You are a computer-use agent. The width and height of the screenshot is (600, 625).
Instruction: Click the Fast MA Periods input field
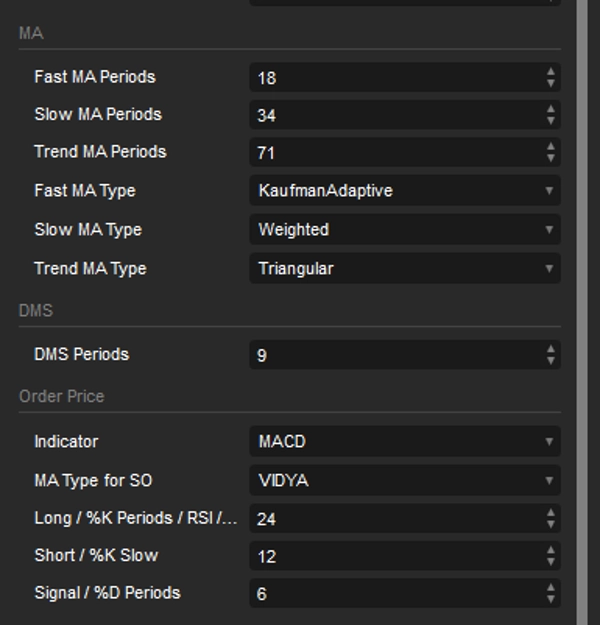395,78
